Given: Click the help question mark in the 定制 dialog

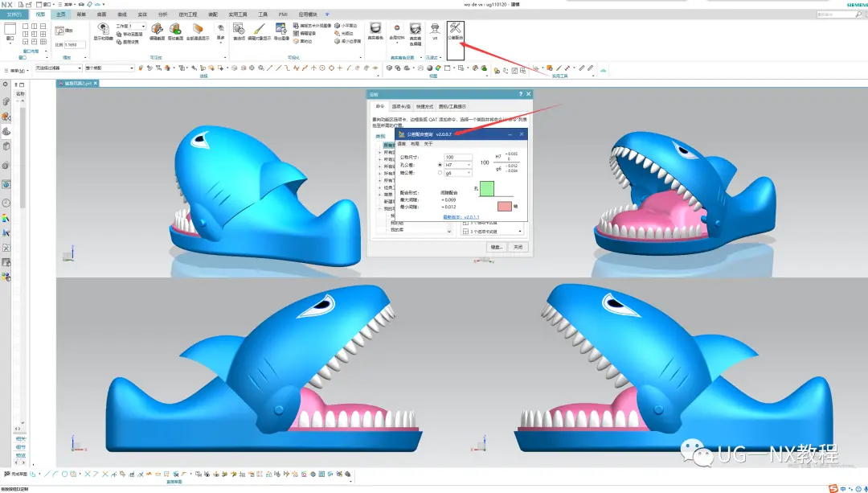Looking at the screenshot, I should click(x=520, y=94).
